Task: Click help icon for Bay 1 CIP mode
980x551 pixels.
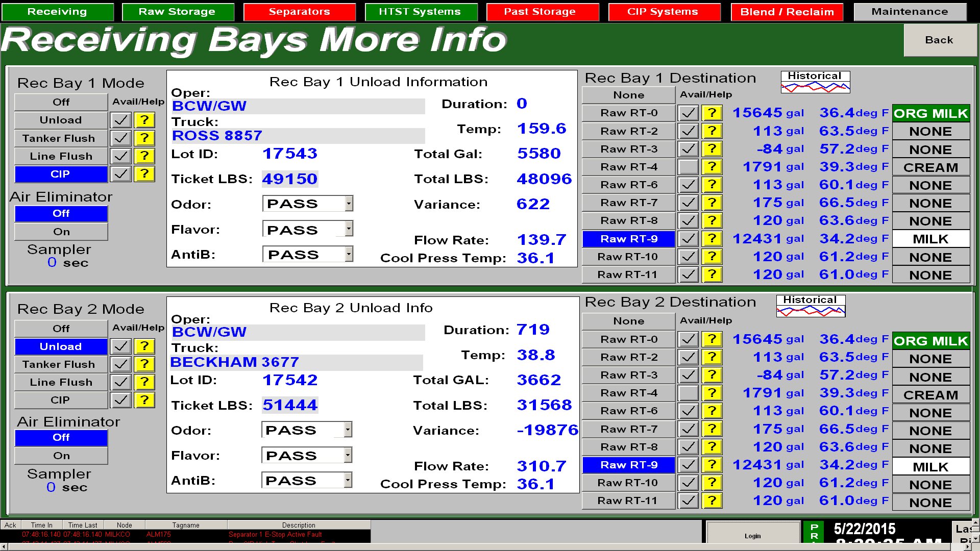Action: (145, 174)
